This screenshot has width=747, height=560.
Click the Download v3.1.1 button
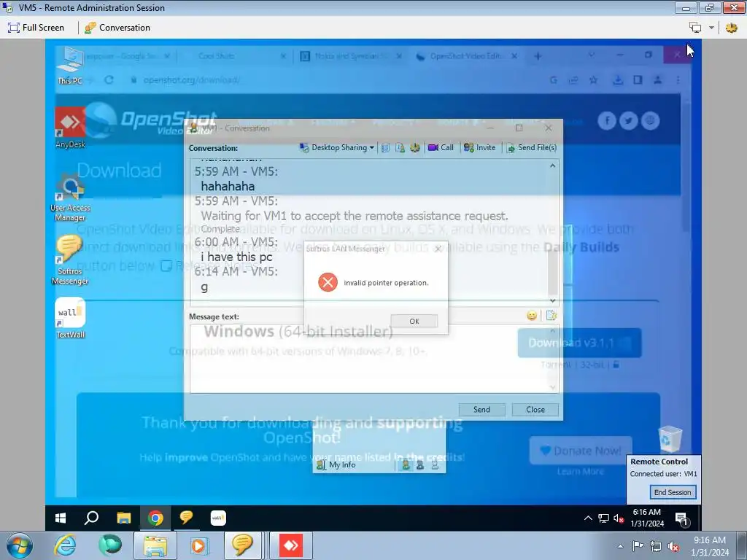(579, 343)
